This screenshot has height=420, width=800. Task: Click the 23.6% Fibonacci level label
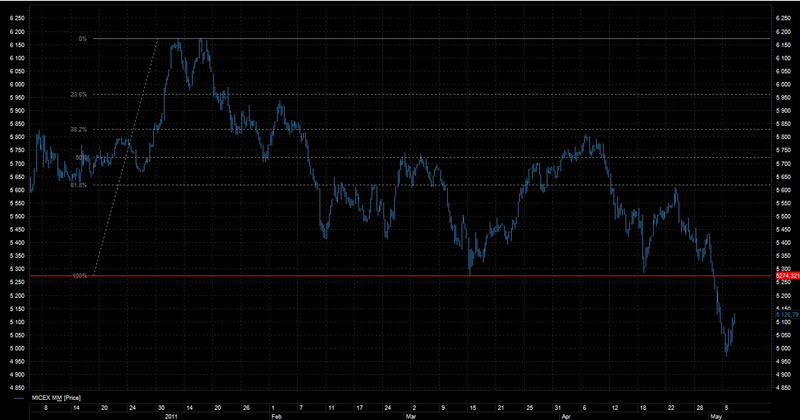coord(79,94)
